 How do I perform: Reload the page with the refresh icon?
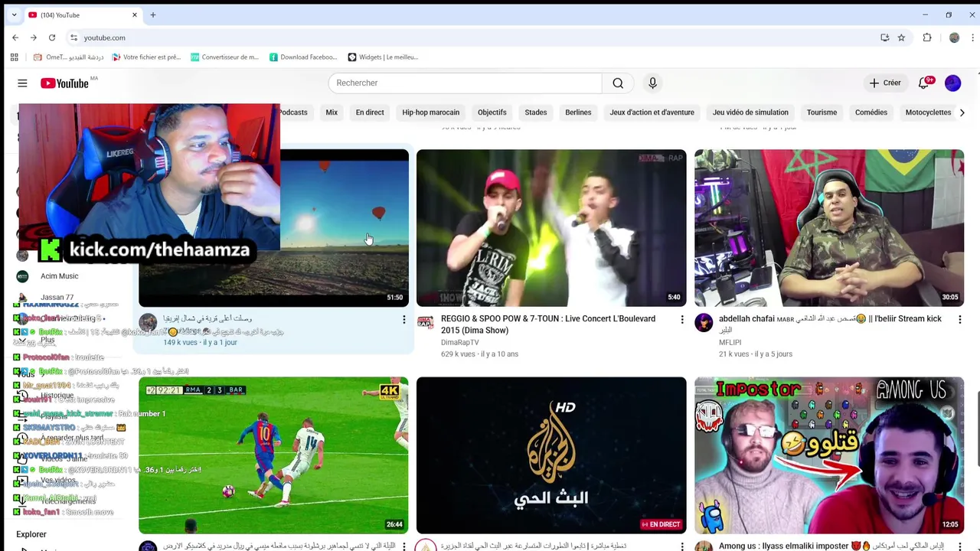tap(52, 37)
